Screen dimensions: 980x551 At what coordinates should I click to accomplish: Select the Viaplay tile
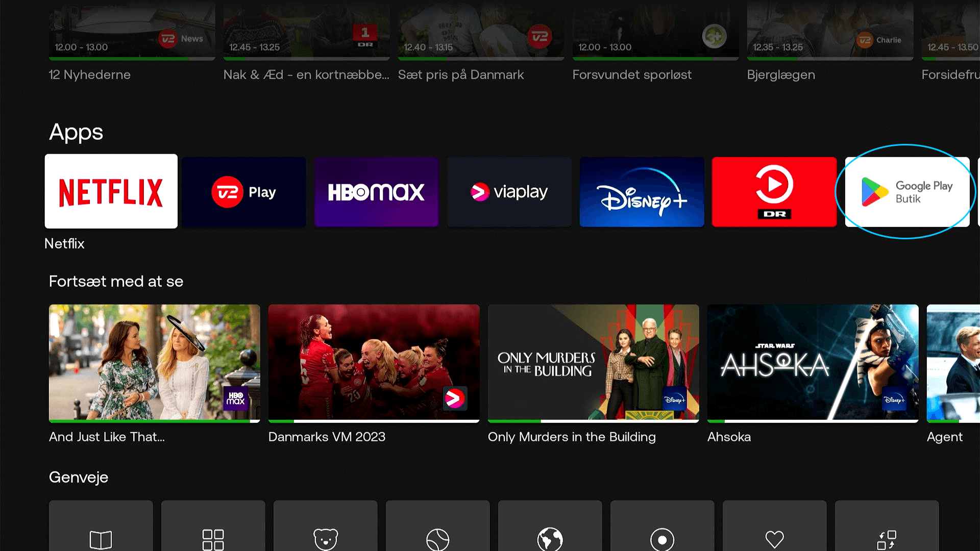(509, 191)
